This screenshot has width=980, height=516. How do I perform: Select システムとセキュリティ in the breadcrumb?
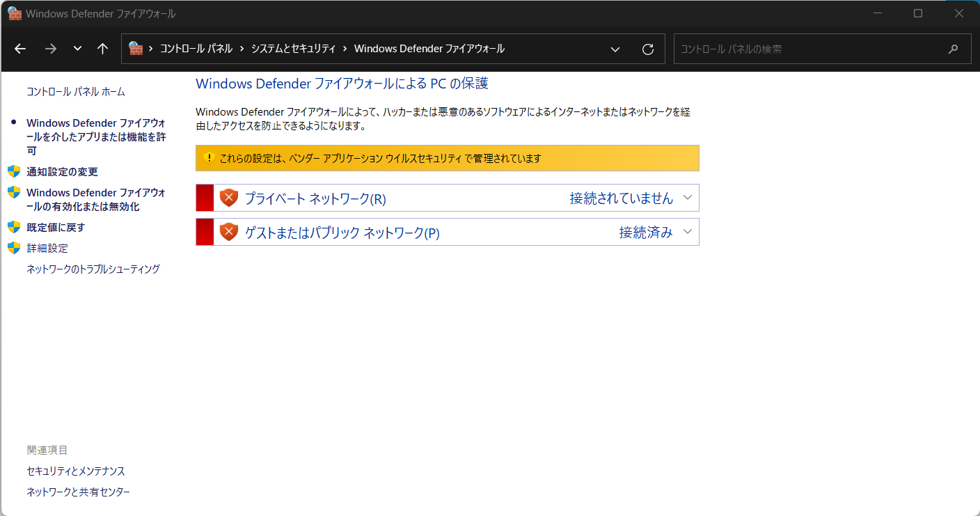point(293,49)
